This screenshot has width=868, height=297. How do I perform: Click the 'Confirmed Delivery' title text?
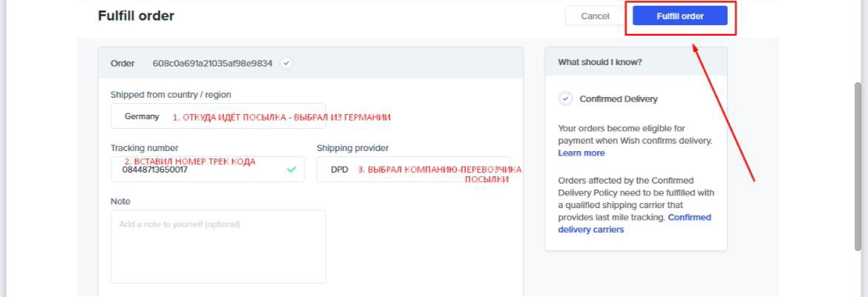tap(618, 99)
